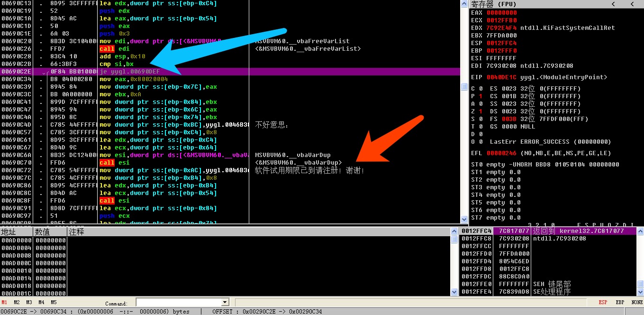Select the ESI register value FFFFFFFF
This screenshot has width=644, height=315.
502,58
